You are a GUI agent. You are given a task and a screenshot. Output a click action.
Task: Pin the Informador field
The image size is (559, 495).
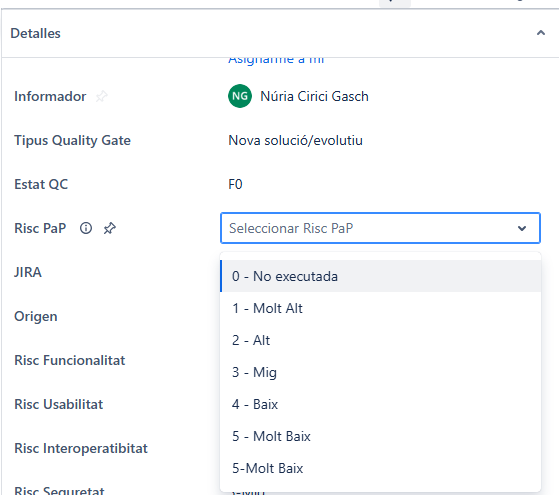102,96
